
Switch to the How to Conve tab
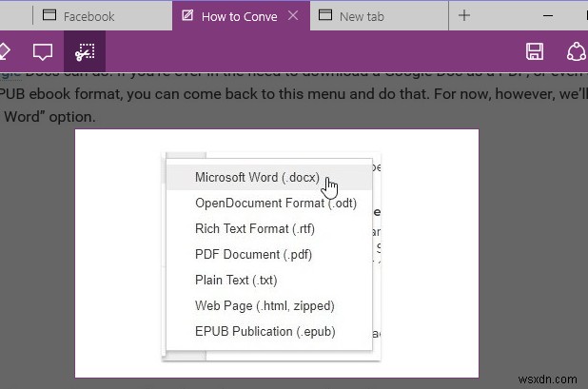pos(241,16)
